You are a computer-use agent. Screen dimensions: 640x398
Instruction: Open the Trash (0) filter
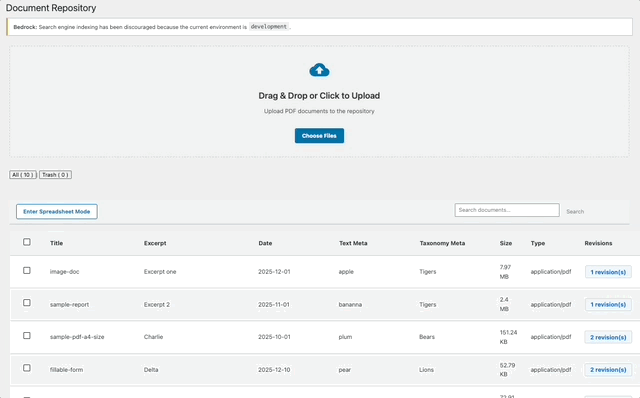click(x=56, y=175)
